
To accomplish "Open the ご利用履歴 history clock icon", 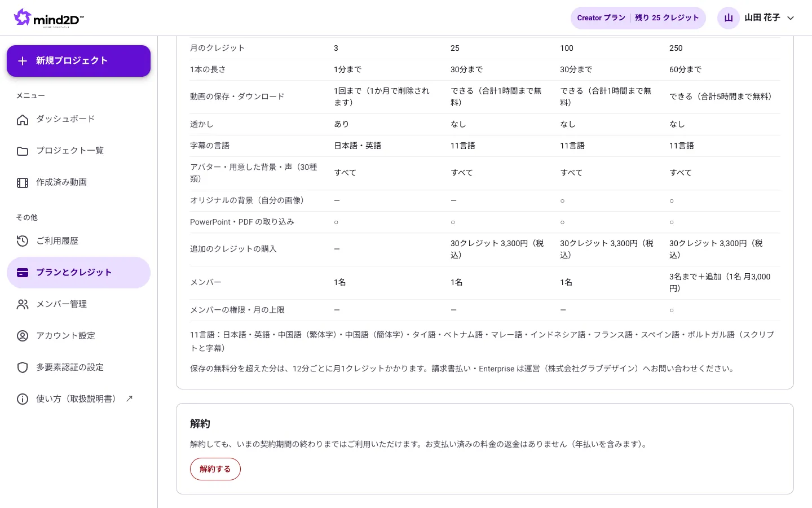I will tap(23, 241).
